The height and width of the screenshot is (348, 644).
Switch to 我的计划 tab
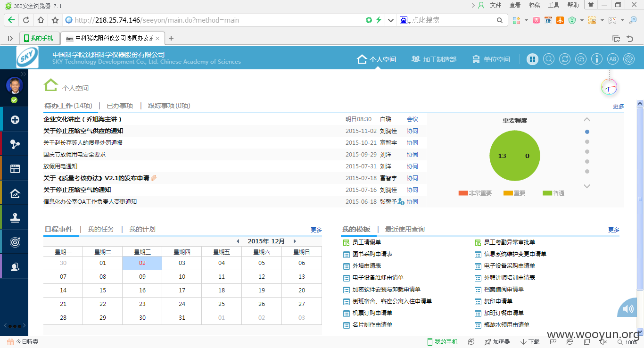tap(142, 229)
